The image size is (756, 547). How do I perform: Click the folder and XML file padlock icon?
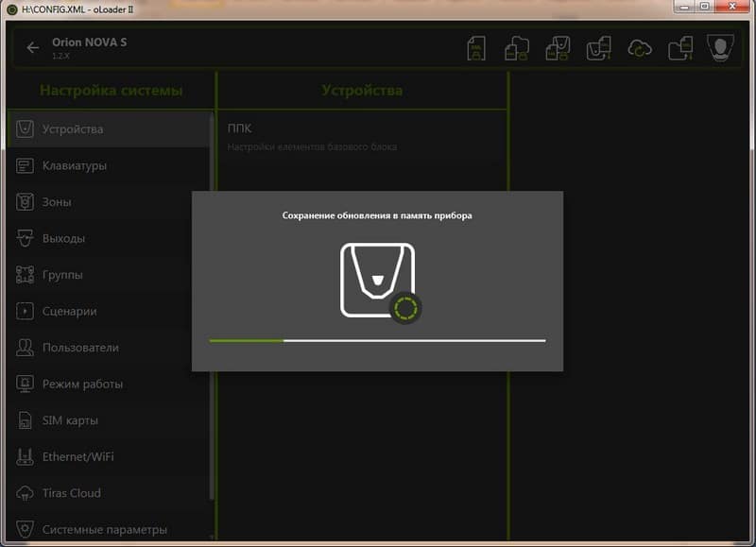pos(516,48)
